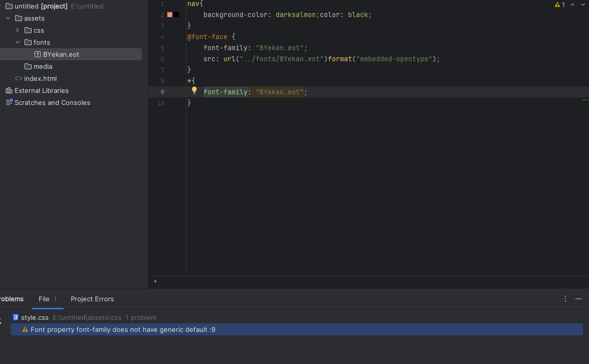
Task: Open the Problems panel options menu
Action: pos(565,299)
